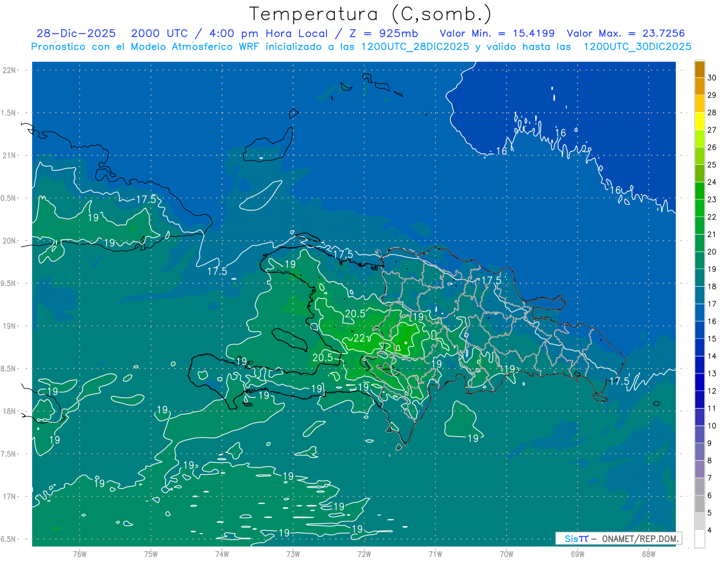The width and height of the screenshot is (728, 562).
Task: Click colorbar legend value '15'
Action: (712, 339)
